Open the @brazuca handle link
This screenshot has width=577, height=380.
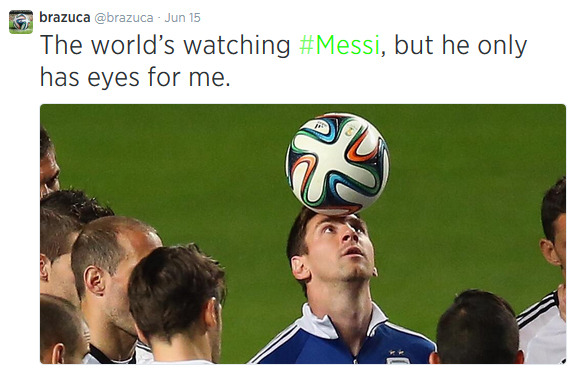(124, 17)
